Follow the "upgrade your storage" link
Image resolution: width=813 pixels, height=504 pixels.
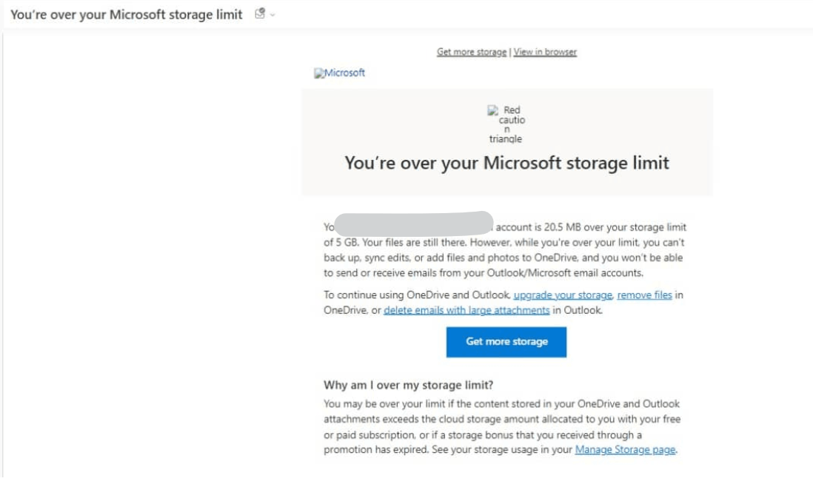click(x=563, y=295)
